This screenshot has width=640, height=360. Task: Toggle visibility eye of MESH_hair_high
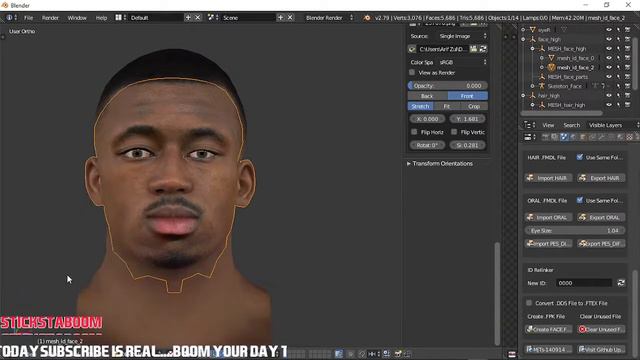[609, 105]
